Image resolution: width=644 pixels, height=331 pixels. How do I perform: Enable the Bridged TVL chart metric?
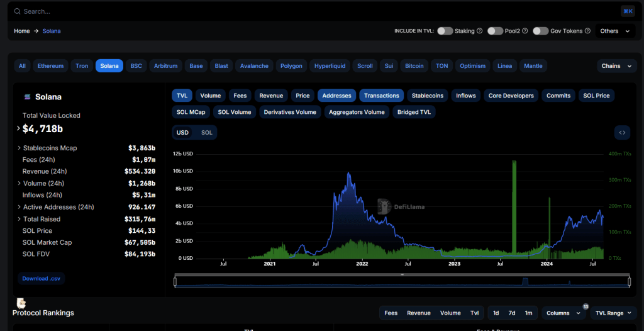[414, 112]
